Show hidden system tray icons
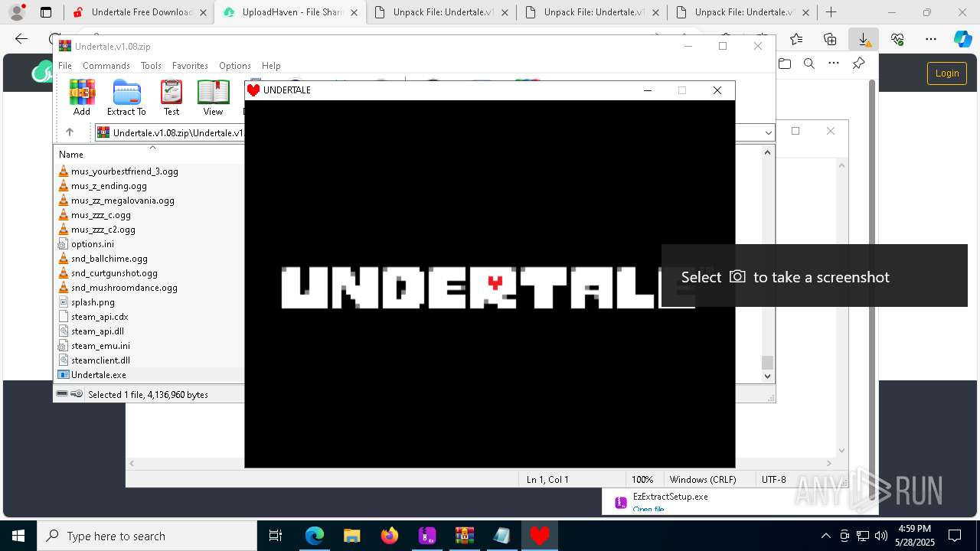 pyautogui.click(x=825, y=536)
